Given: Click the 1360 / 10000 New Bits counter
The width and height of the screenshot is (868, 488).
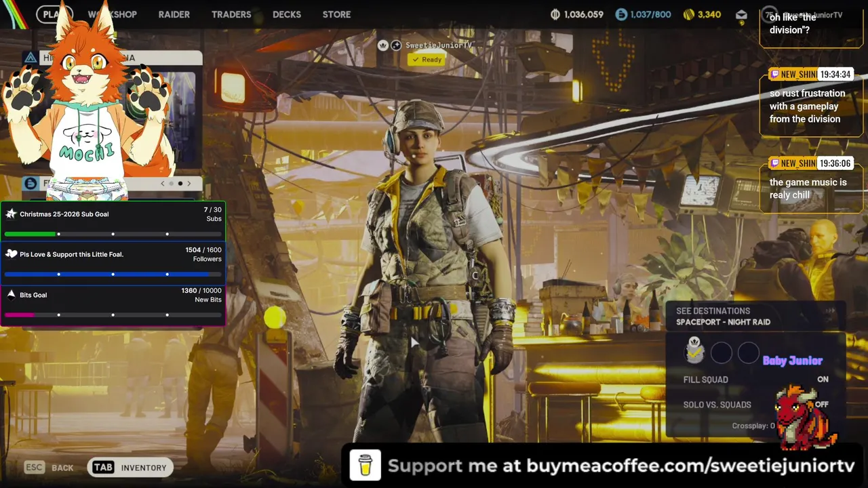Looking at the screenshot, I should coord(201,295).
